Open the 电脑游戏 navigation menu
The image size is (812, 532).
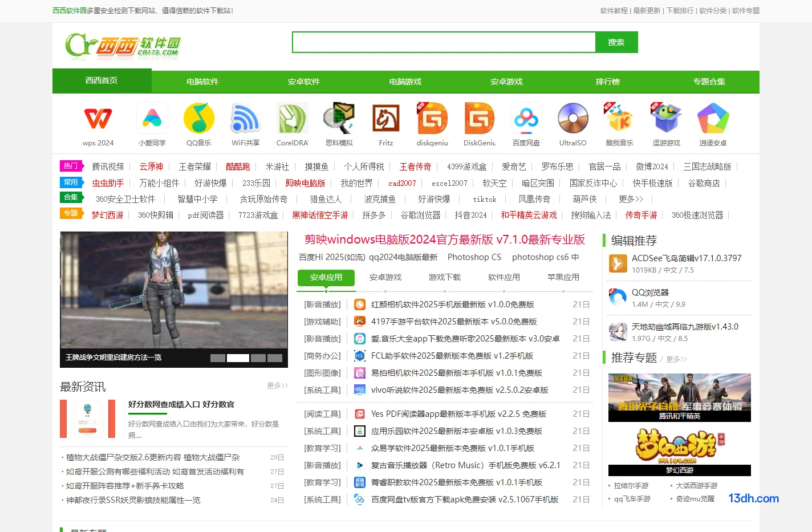(x=405, y=82)
